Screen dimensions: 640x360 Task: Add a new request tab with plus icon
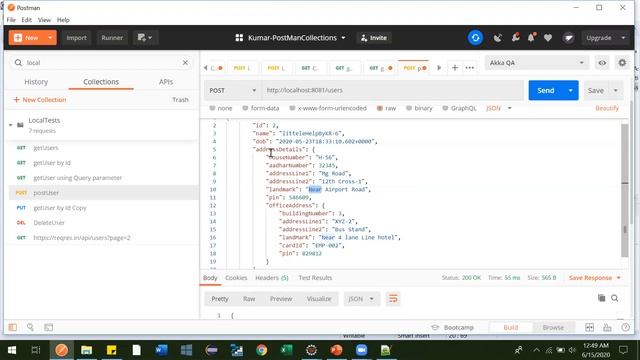pos(455,68)
